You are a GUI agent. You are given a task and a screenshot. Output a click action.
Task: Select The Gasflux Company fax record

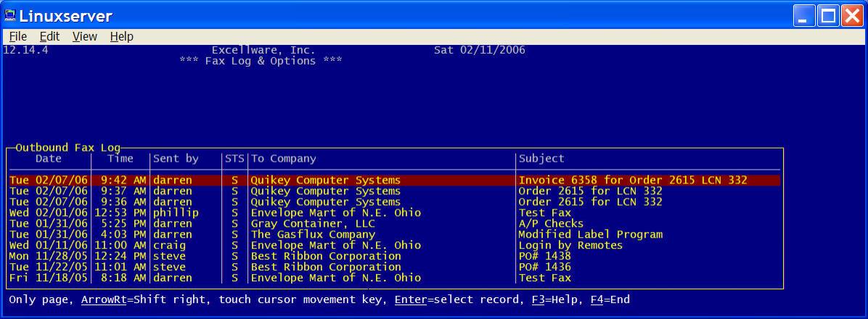click(x=313, y=235)
